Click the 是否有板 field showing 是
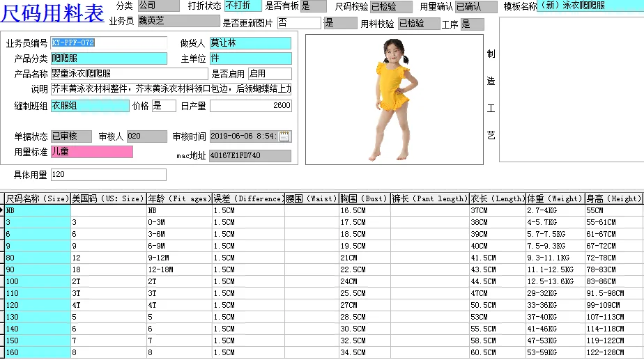The width and height of the screenshot is (644, 360). point(314,6)
